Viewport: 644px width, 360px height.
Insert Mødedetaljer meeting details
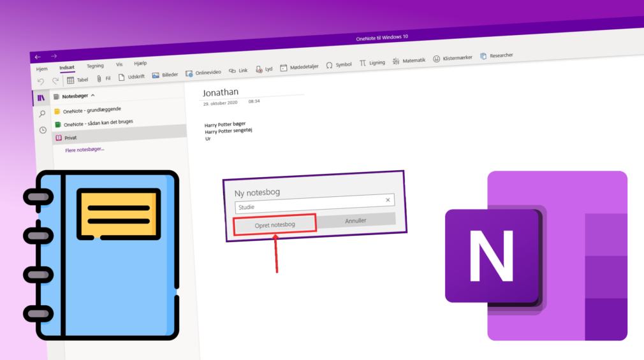click(x=300, y=67)
